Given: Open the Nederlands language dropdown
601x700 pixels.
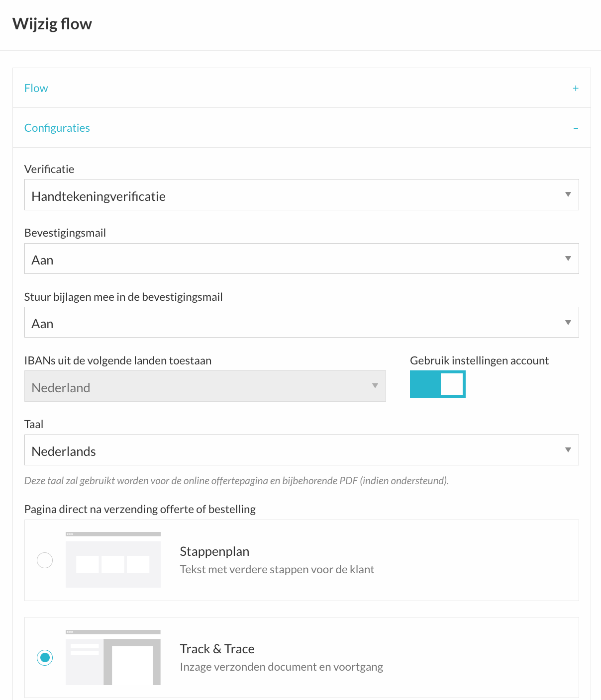Looking at the screenshot, I should coord(301,450).
